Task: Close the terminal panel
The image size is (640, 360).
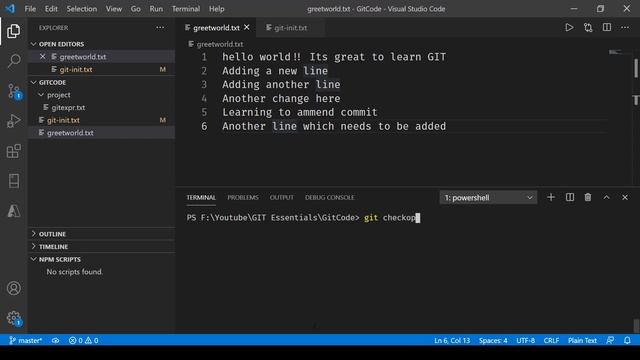Action: [x=625, y=198]
